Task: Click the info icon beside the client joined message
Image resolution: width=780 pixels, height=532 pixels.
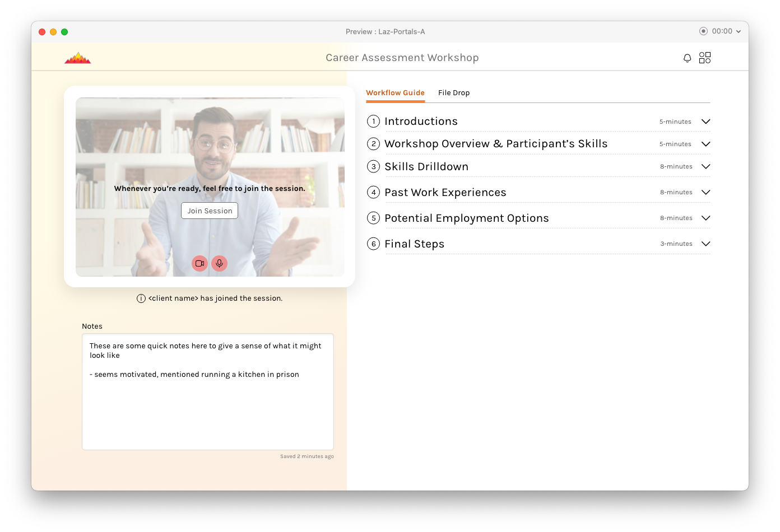Action: (141, 298)
